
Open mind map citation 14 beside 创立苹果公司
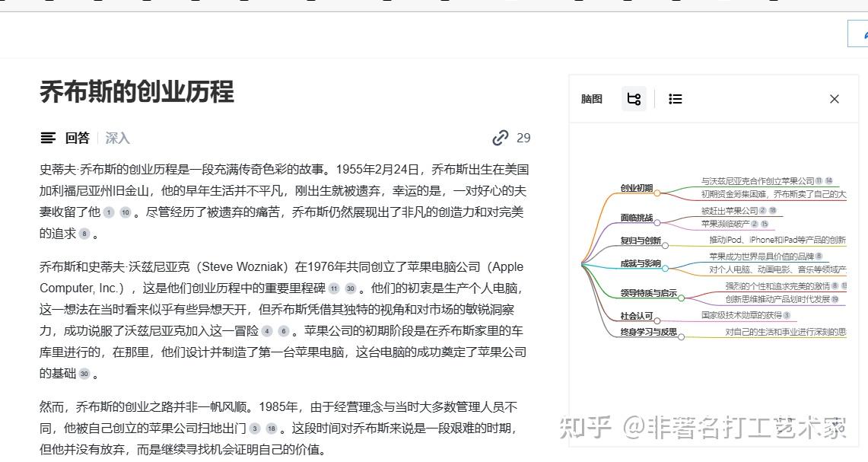pos(828,180)
